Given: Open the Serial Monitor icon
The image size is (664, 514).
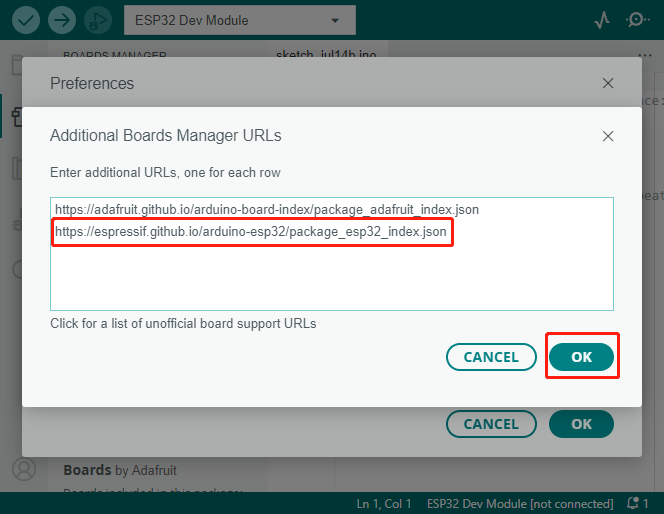Looking at the screenshot, I should pos(637,20).
